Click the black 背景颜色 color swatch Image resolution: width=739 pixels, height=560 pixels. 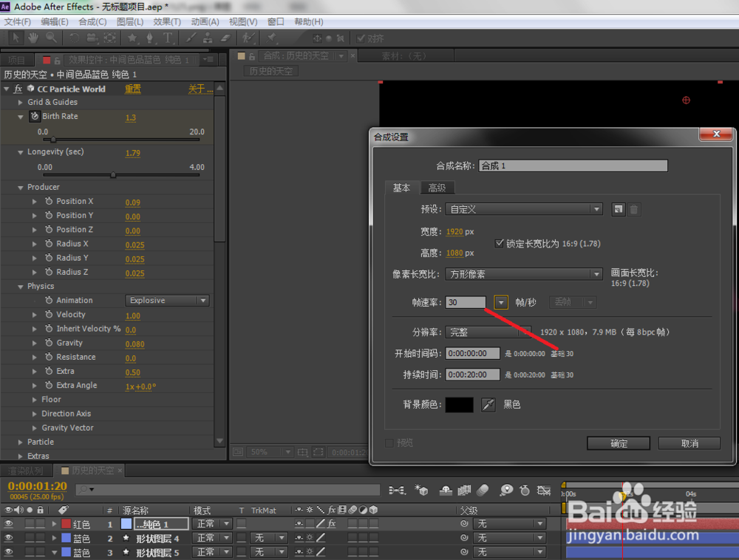tap(458, 403)
